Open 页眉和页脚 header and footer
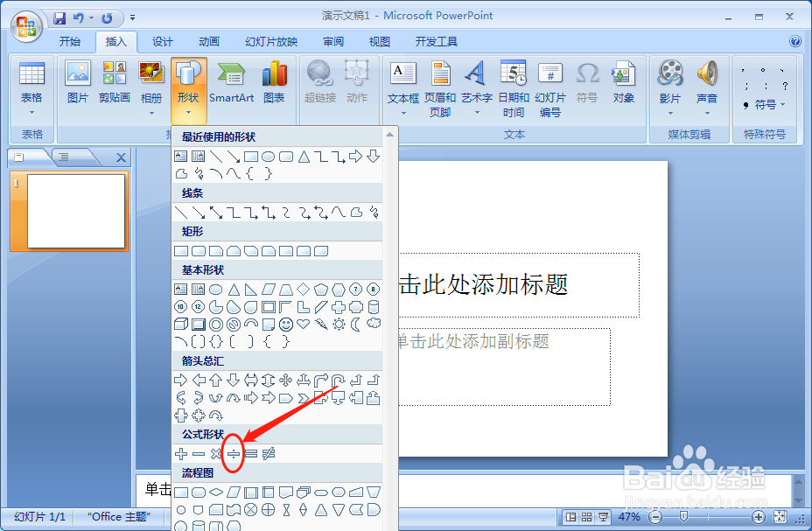The image size is (812, 531). (440, 88)
